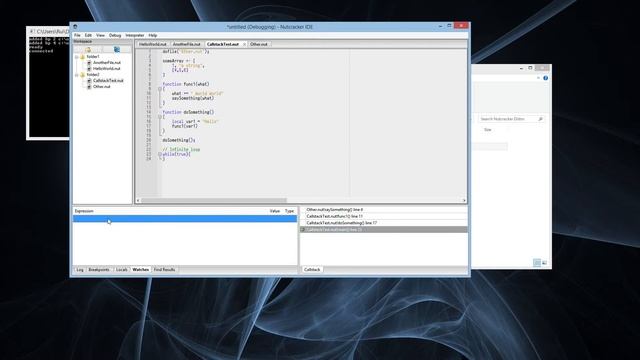The height and width of the screenshot is (360, 640).
Task: Click the doSomething(); call in the code
Action: pos(179,140)
